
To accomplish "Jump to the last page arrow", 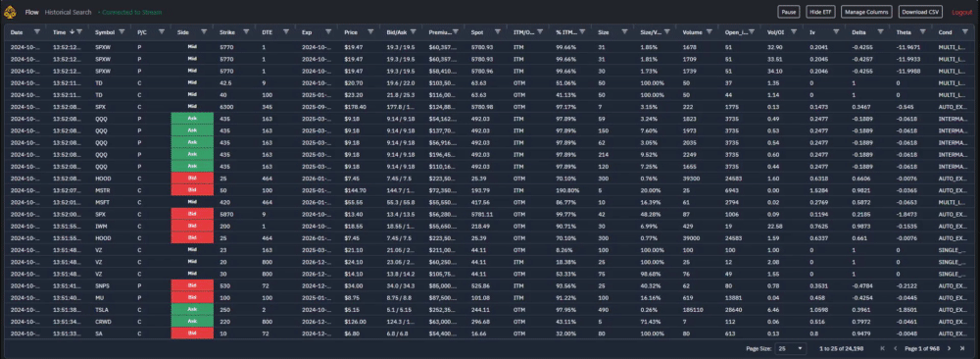I will point(962,348).
